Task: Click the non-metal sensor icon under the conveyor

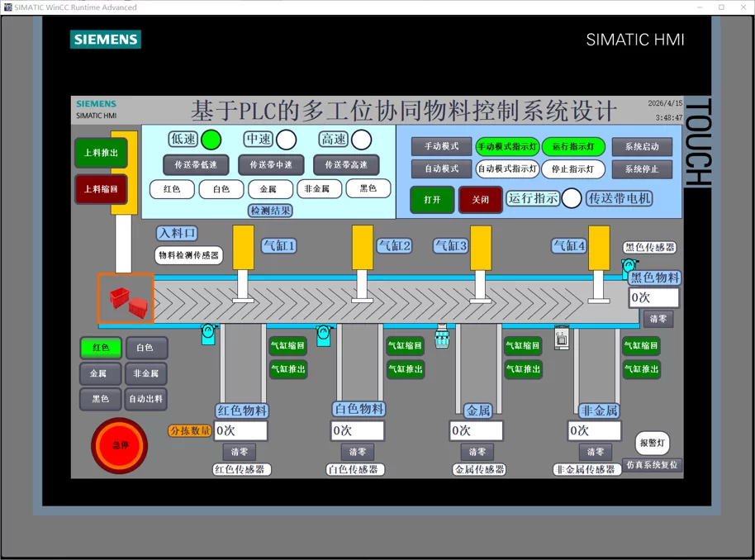Action: [562, 338]
